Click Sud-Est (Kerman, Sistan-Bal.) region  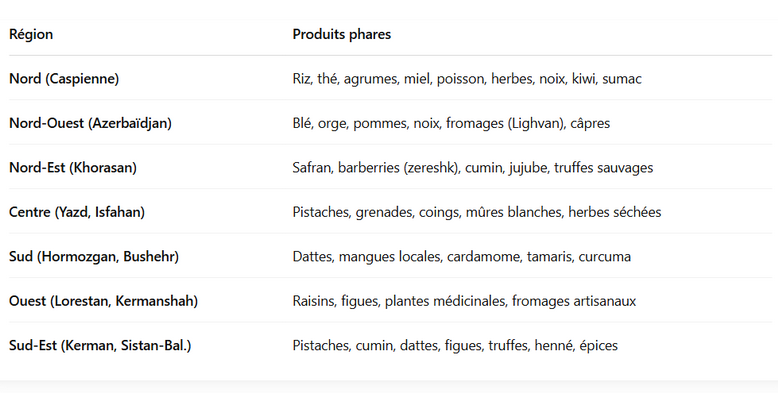pos(100,345)
